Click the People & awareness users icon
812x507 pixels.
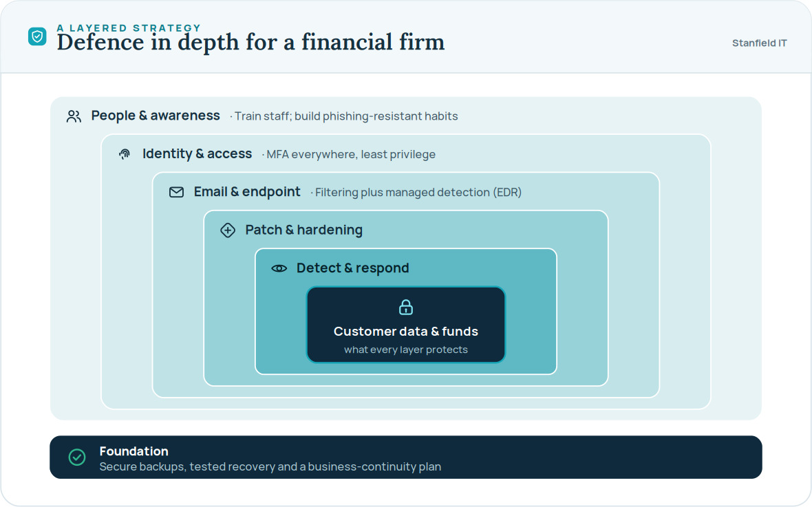coord(74,116)
